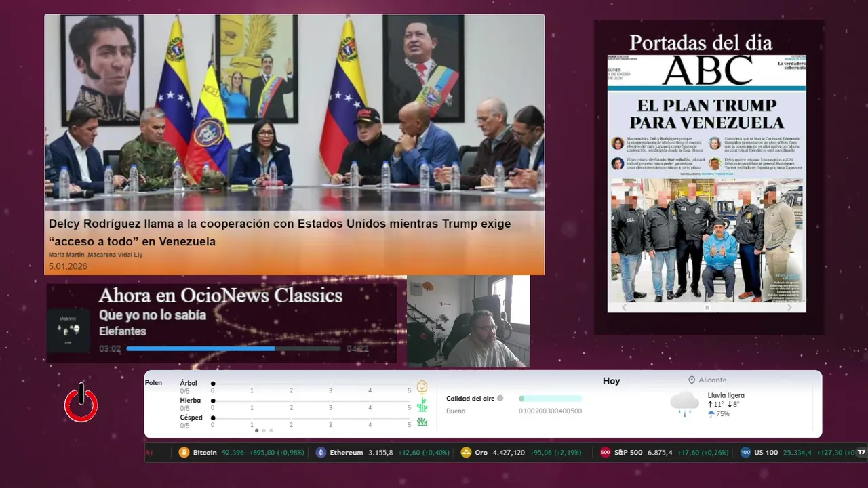The width and height of the screenshot is (868, 488).
Task: Open the US 100 ticker entry
Action: (x=797, y=452)
